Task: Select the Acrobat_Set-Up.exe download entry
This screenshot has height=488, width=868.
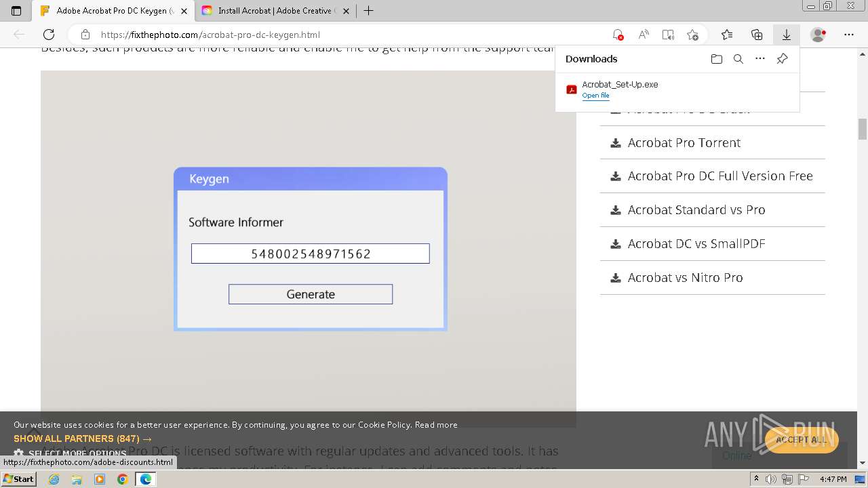Action: [677, 89]
